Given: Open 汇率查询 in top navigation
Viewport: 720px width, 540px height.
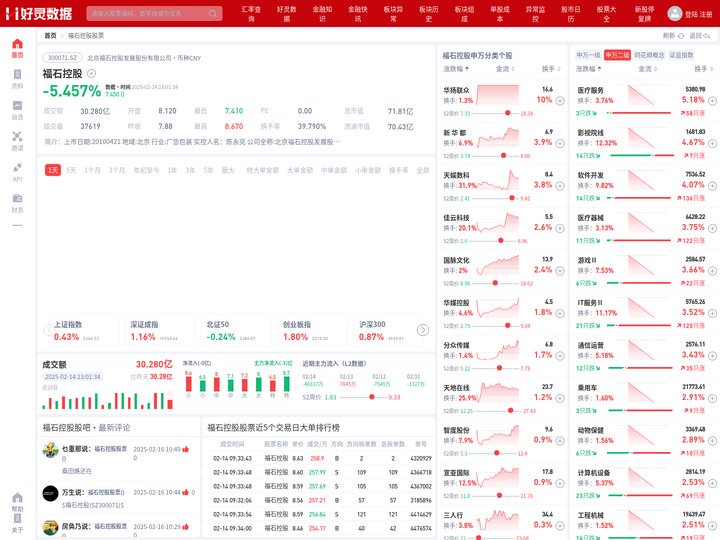Looking at the screenshot, I should (251, 14).
